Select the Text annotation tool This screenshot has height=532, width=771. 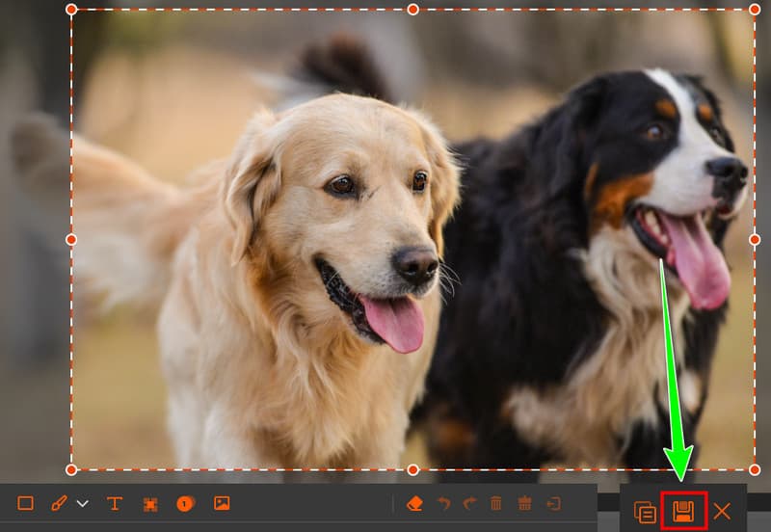click(x=115, y=503)
